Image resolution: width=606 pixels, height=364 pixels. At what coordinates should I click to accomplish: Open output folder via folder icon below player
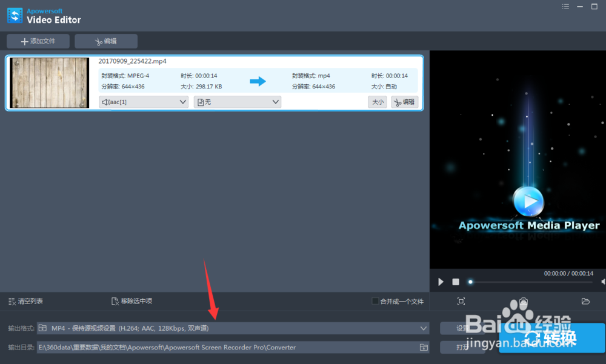[x=585, y=301]
